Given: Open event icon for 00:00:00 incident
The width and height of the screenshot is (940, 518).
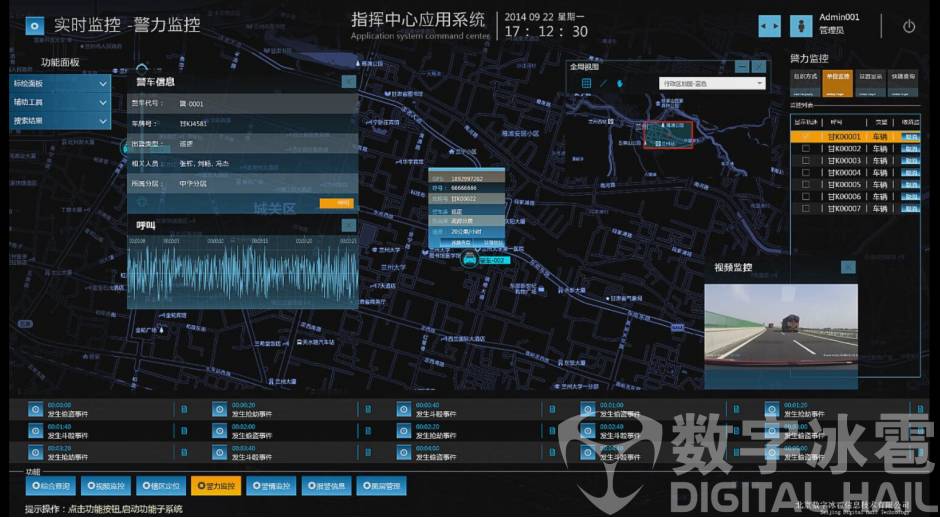Looking at the screenshot, I should click(35, 409).
